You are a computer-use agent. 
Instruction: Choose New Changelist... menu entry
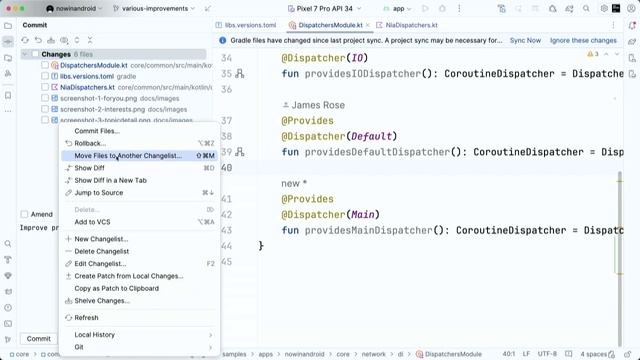(x=139, y=239)
